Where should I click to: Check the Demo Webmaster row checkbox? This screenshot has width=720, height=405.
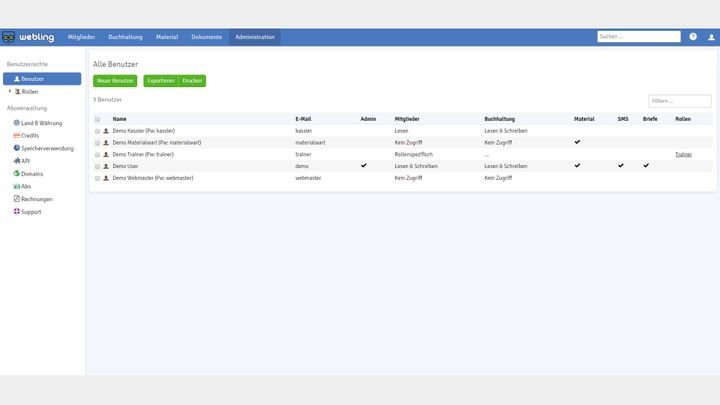97,178
